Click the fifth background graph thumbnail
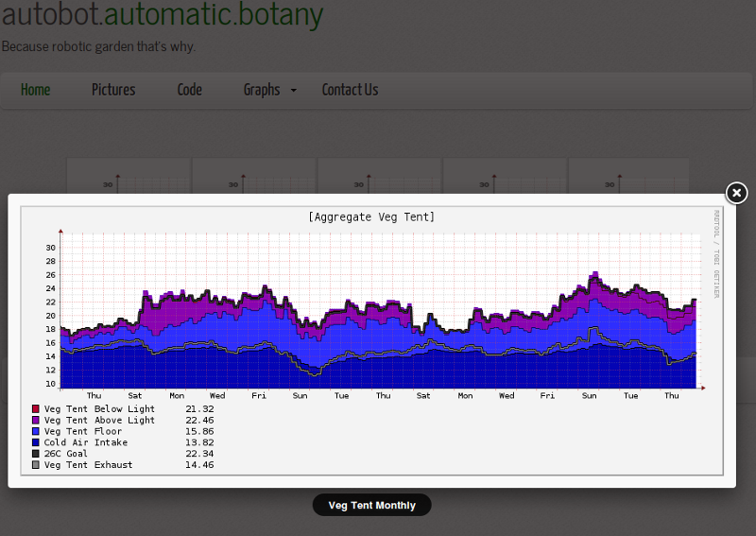Screen dimensions: 756x536 pos(628,176)
